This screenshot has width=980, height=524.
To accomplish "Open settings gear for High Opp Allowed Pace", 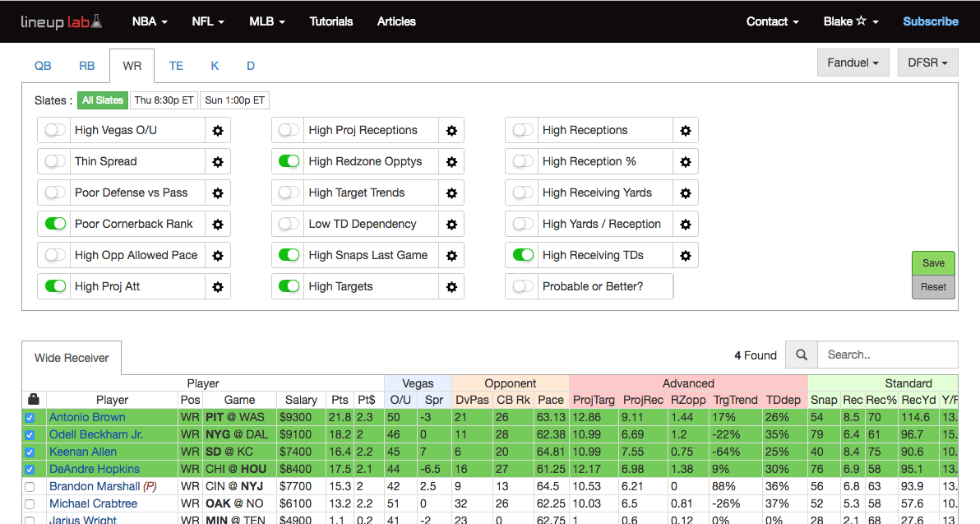I will coord(218,256).
